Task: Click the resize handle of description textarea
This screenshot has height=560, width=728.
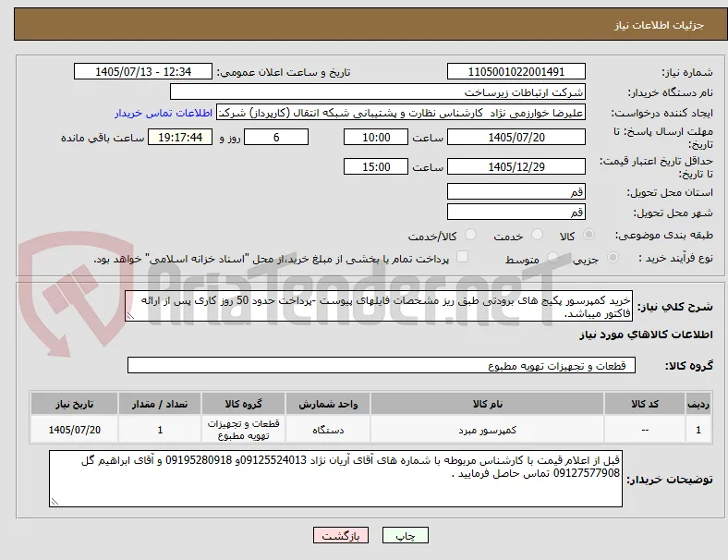Action: click(x=130, y=316)
